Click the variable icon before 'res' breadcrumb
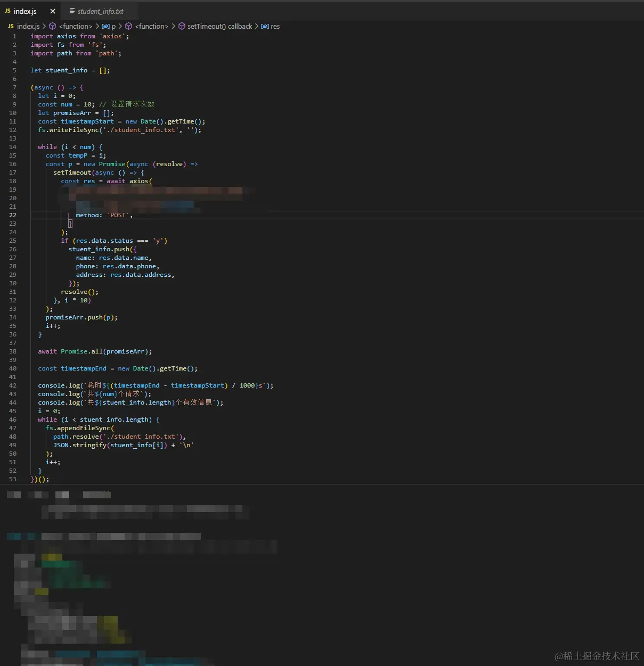Screen dimensions: 644x666 coord(265,26)
